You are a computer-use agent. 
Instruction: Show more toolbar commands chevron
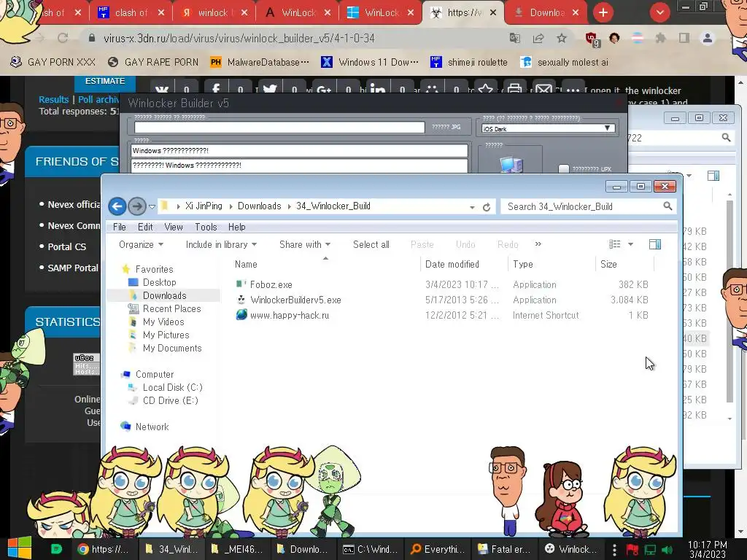[x=538, y=244]
